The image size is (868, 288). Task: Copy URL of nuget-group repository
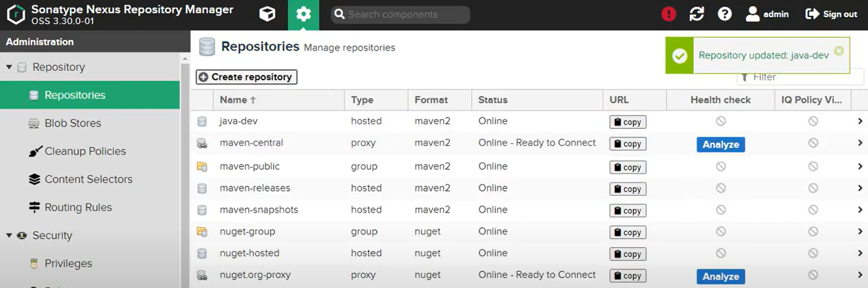[627, 233]
